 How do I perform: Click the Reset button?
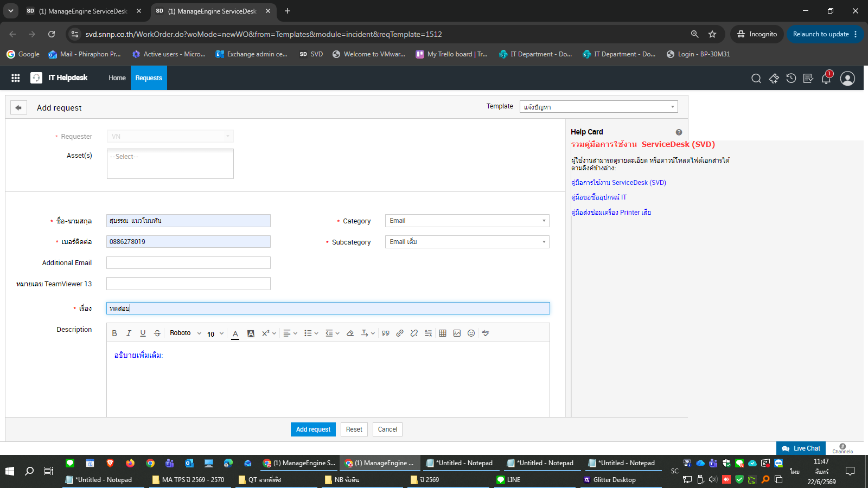point(354,429)
